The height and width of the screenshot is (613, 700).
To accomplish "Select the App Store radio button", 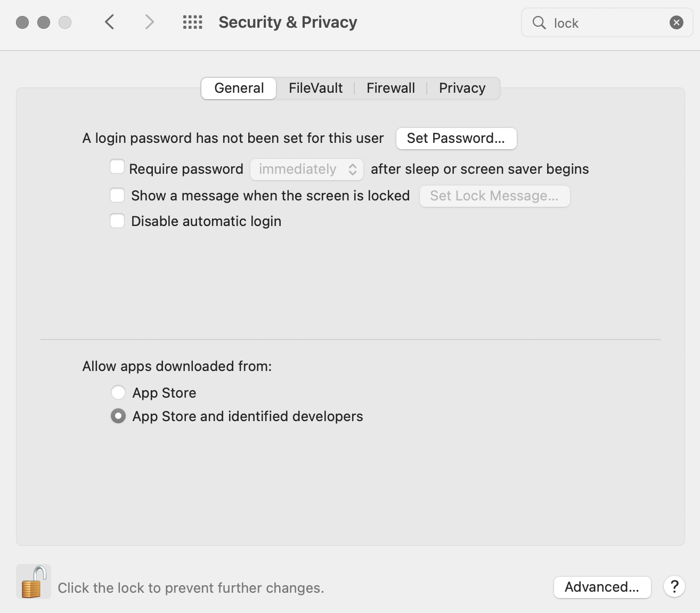I will pyautogui.click(x=118, y=393).
